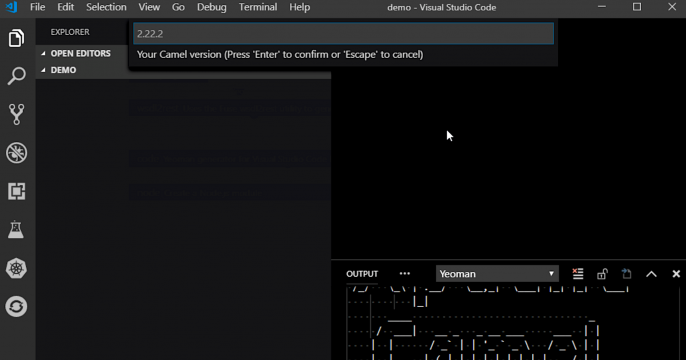Open the Kubernetes helm wheel icon

click(16, 268)
